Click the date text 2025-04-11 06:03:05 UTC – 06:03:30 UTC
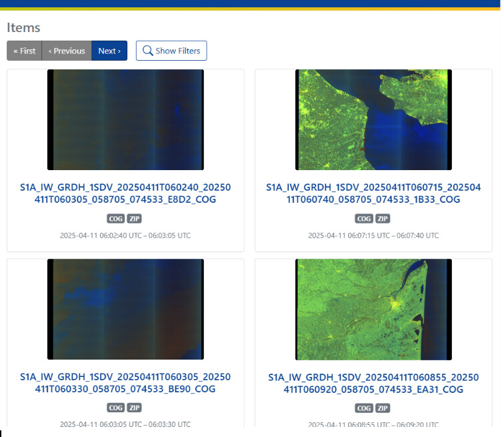504x437 pixels. coord(125,424)
